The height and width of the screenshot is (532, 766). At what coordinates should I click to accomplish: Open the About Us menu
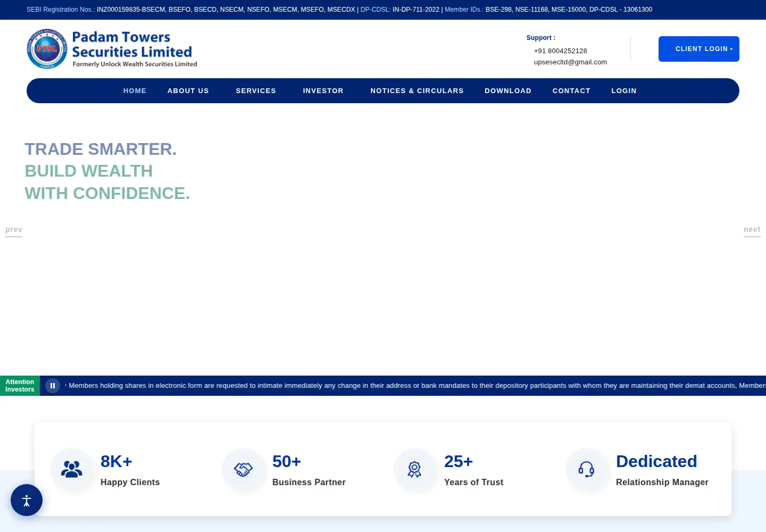[x=188, y=91]
